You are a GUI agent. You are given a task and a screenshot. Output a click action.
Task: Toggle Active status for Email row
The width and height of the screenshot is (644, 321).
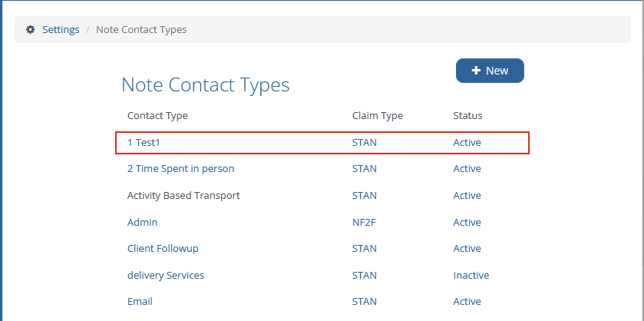pyautogui.click(x=467, y=302)
